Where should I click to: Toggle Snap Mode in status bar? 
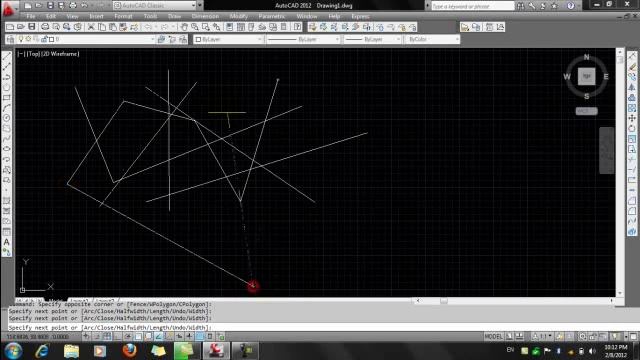pyautogui.click(x=97, y=336)
